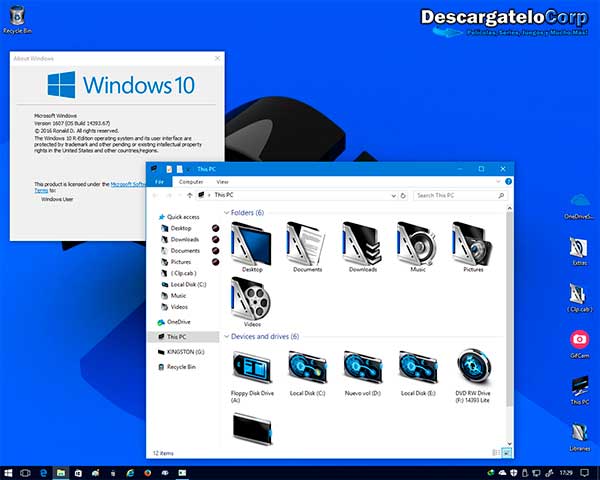Select the DVD RW Drive (F:) icon
The height and width of the screenshot is (480, 600).
point(473,367)
